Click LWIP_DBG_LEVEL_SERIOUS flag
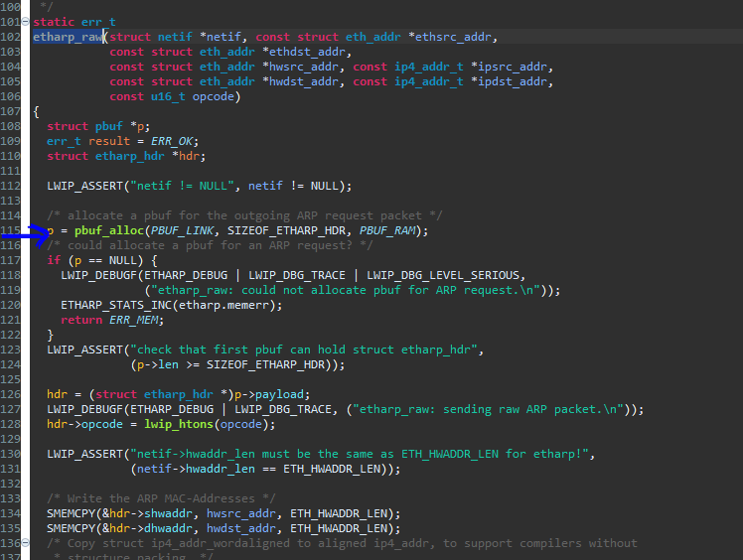The image size is (743, 560). pyautogui.click(x=443, y=275)
